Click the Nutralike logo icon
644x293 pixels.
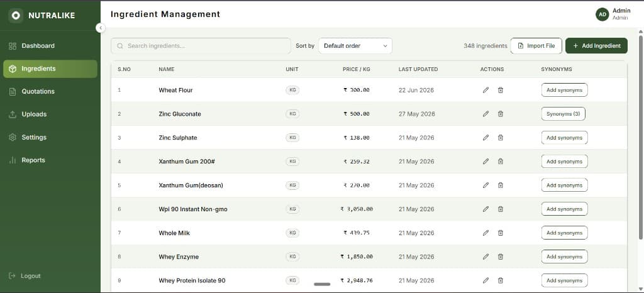tap(16, 16)
